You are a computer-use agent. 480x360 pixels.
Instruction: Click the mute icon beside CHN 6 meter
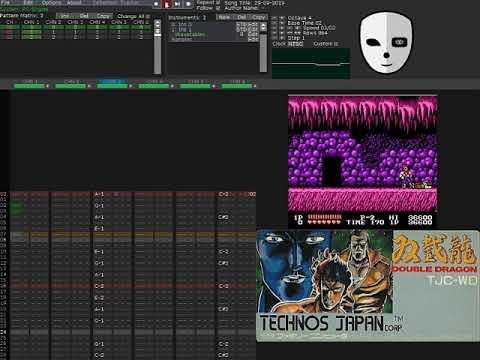255,86
